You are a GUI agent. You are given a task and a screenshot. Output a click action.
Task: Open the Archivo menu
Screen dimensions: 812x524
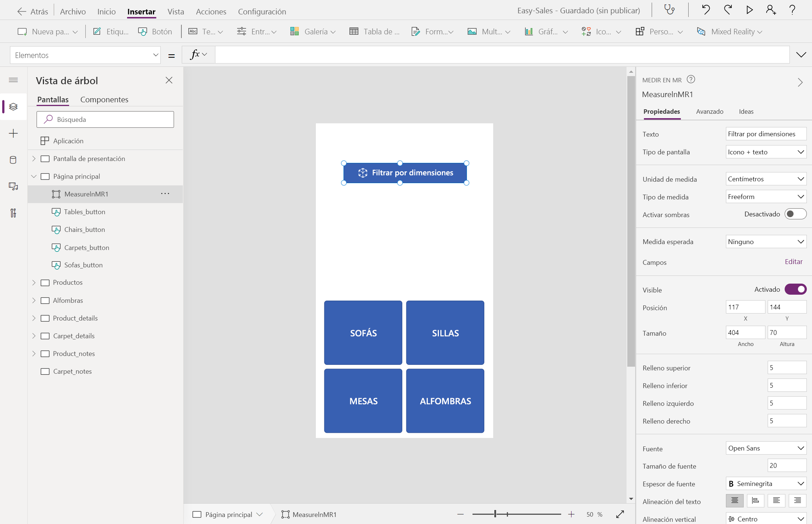[x=73, y=11]
